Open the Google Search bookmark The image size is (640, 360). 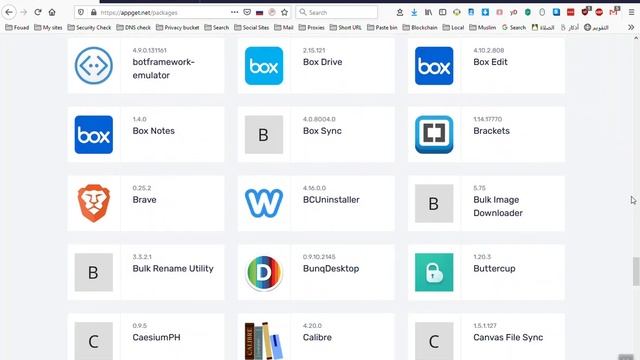coord(514,27)
